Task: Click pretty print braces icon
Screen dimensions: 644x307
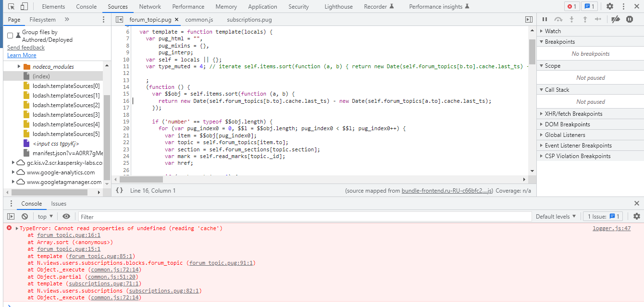Action: (x=119, y=191)
